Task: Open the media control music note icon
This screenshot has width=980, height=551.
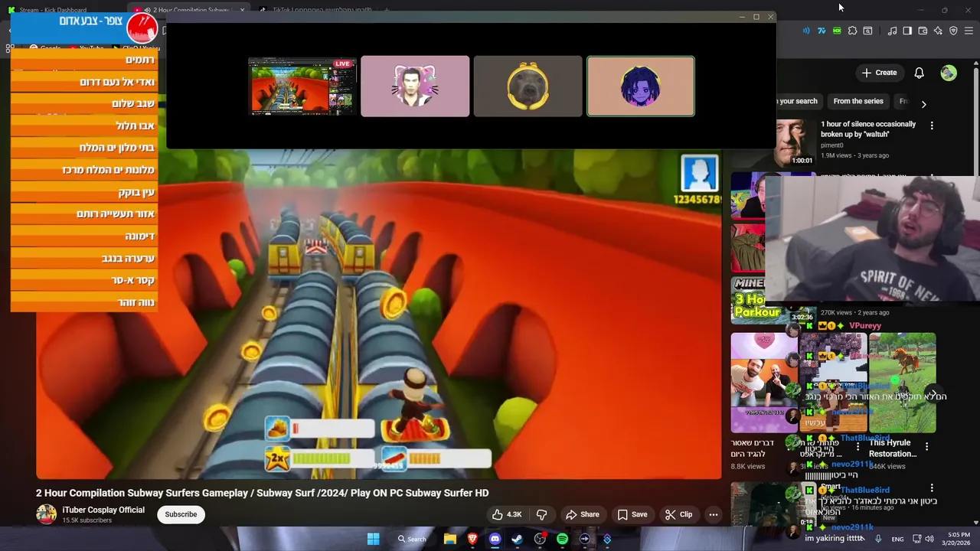Action: (892, 31)
